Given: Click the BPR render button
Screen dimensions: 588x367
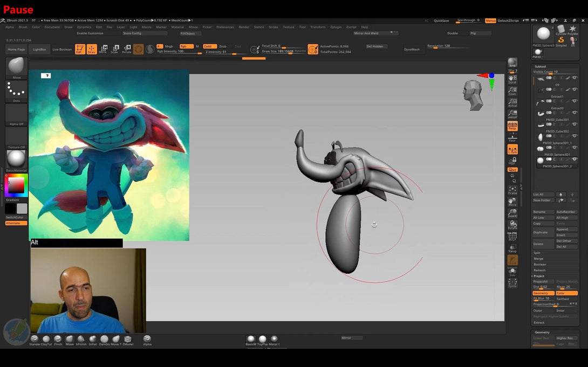Looking at the screenshot, I should tap(512, 63).
